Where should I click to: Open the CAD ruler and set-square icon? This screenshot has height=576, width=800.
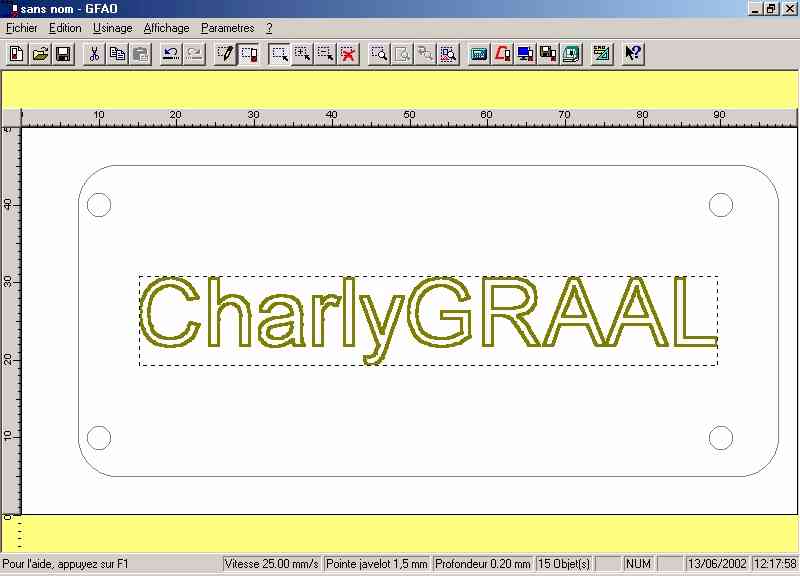[602, 54]
